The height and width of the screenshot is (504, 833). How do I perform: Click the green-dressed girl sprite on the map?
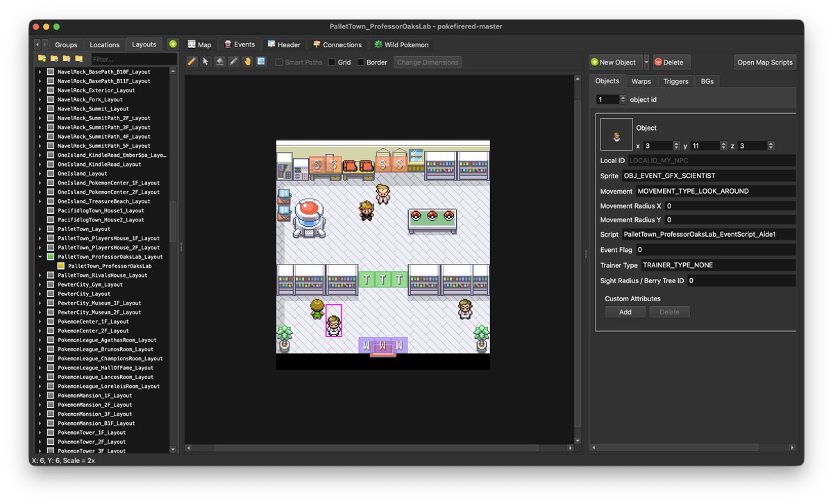click(317, 309)
